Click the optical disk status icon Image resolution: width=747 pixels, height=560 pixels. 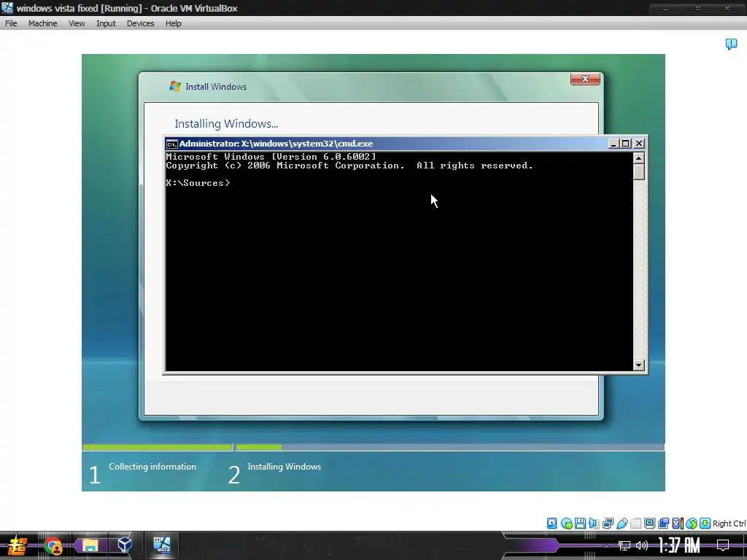click(566, 524)
